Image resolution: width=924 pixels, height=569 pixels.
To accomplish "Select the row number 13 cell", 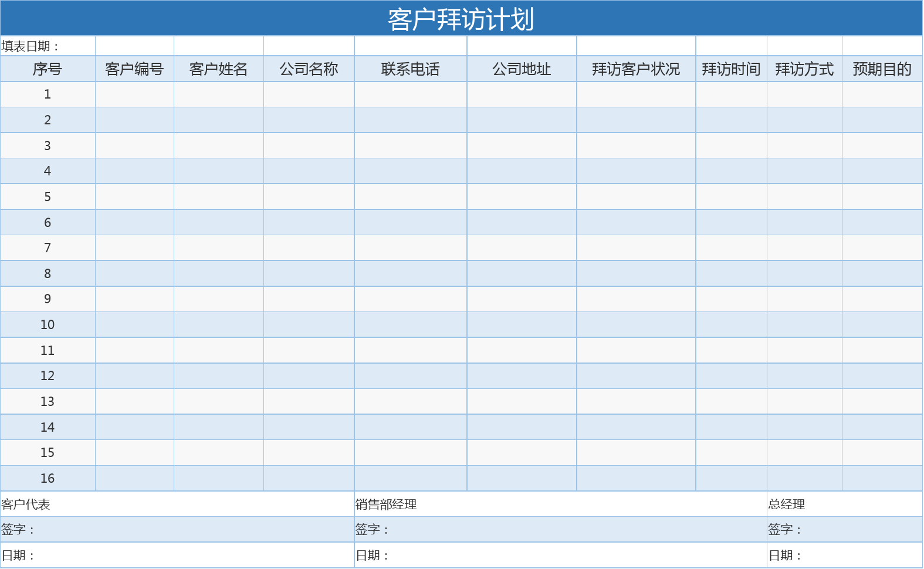I will pyautogui.click(x=48, y=401).
